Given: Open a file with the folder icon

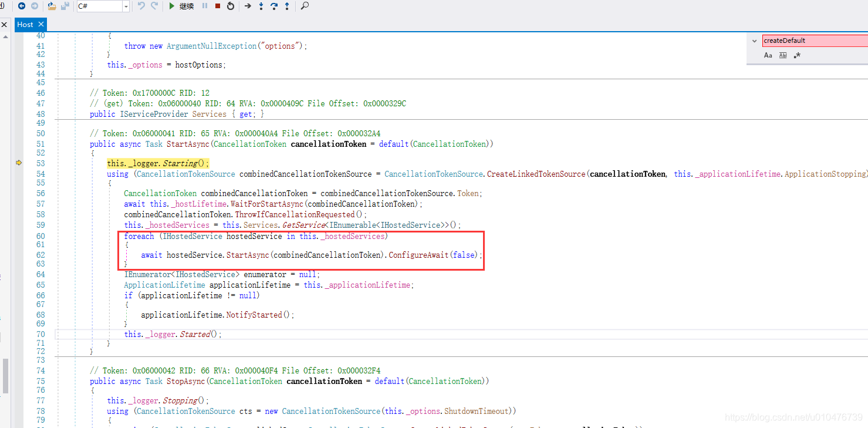Looking at the screenshot, I should [x=52, y=6].
